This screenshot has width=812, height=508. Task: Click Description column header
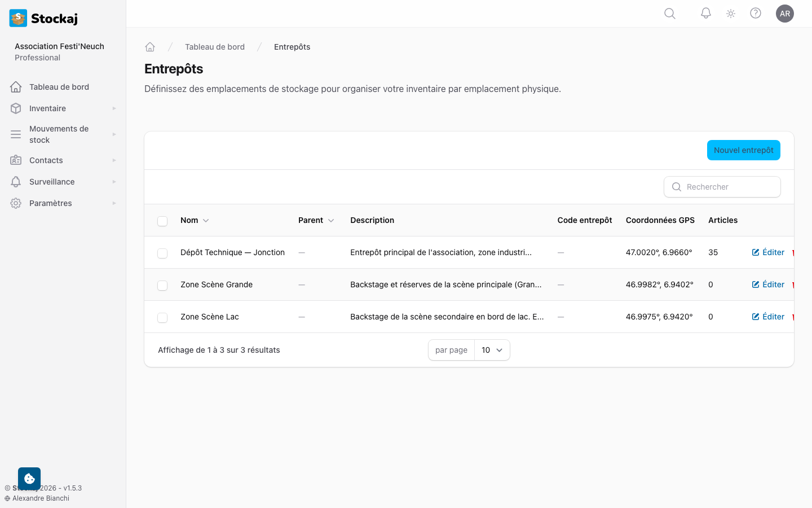pos(372,220)
